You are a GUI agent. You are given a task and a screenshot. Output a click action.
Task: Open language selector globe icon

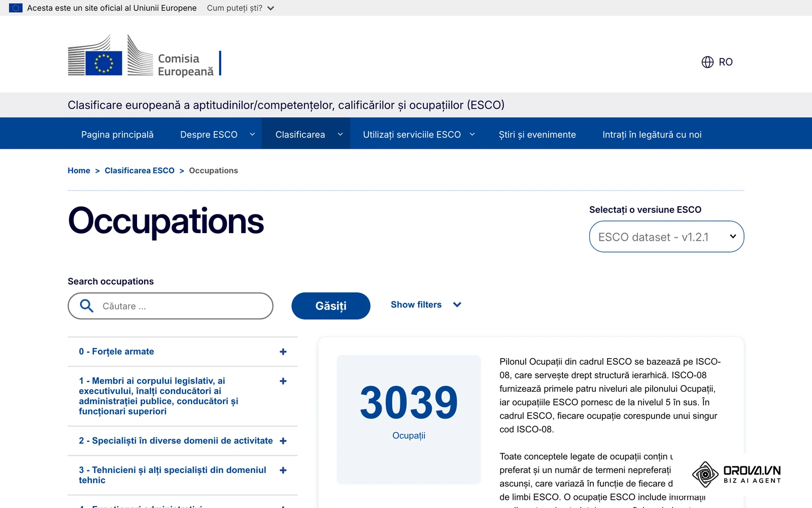(707, 62)
